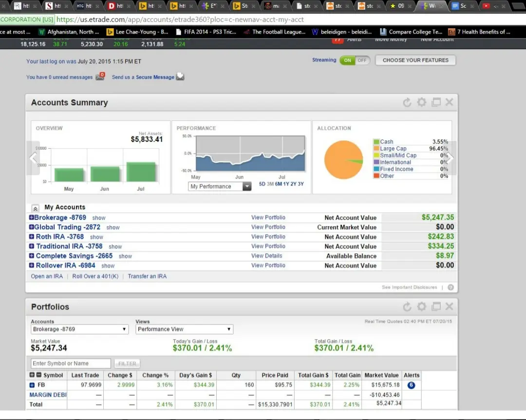Click the browser address bar URL
The image size is (526, 420).
click(x=180, y=19)
